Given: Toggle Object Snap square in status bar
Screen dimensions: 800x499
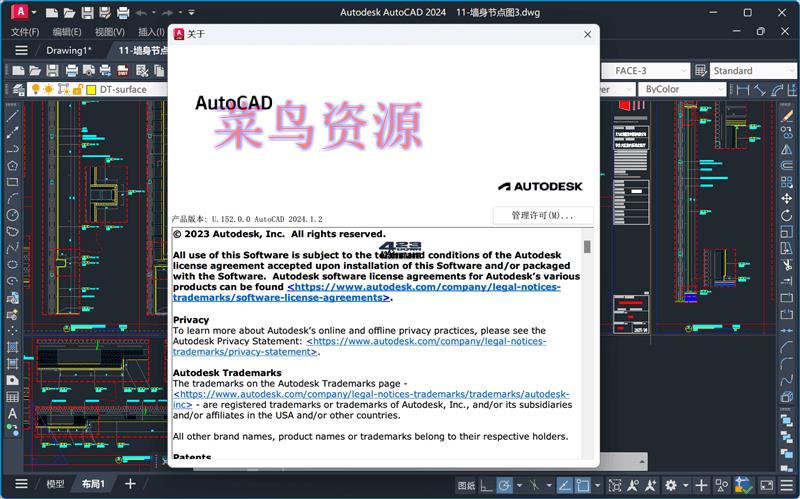Looking at the screenshot, I should [583, 485].
